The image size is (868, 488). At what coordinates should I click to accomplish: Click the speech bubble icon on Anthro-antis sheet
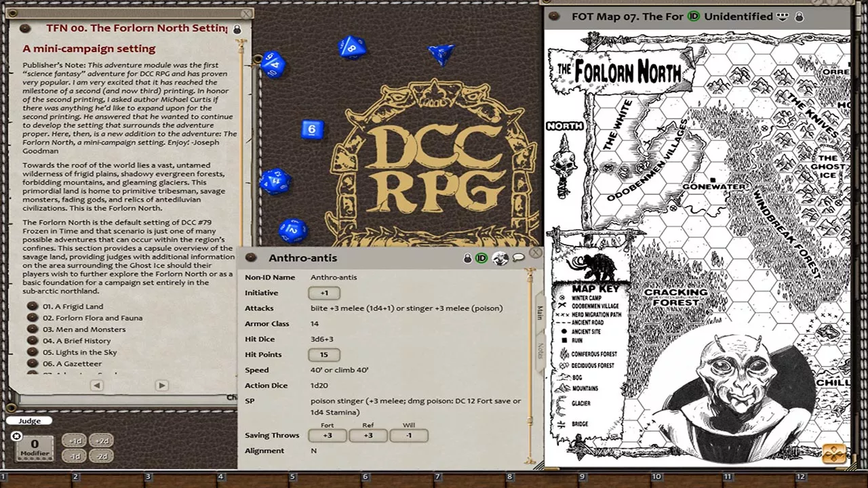click(x=519, y=258)
